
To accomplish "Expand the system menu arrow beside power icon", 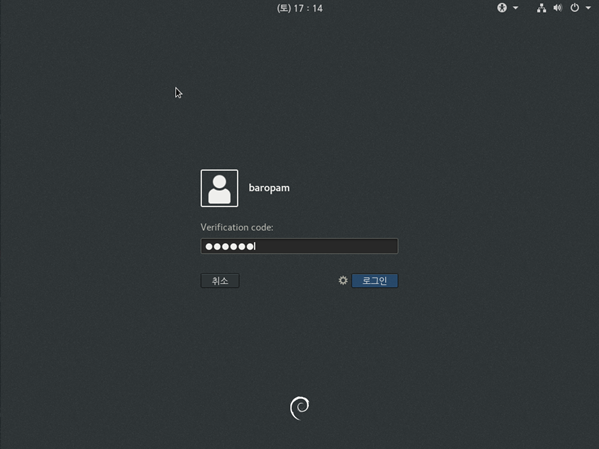I will pos(588,8).
